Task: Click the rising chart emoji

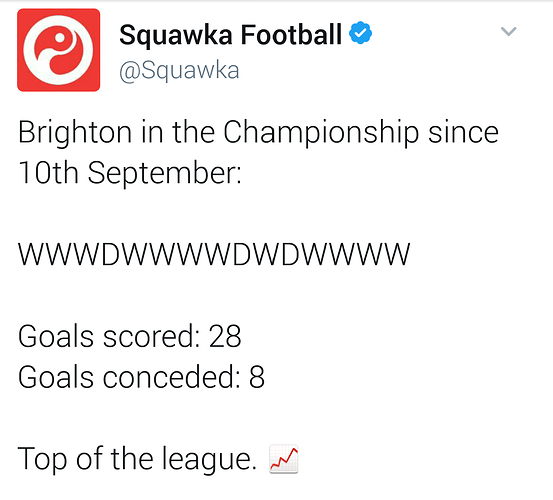Action: coord(284,459)
